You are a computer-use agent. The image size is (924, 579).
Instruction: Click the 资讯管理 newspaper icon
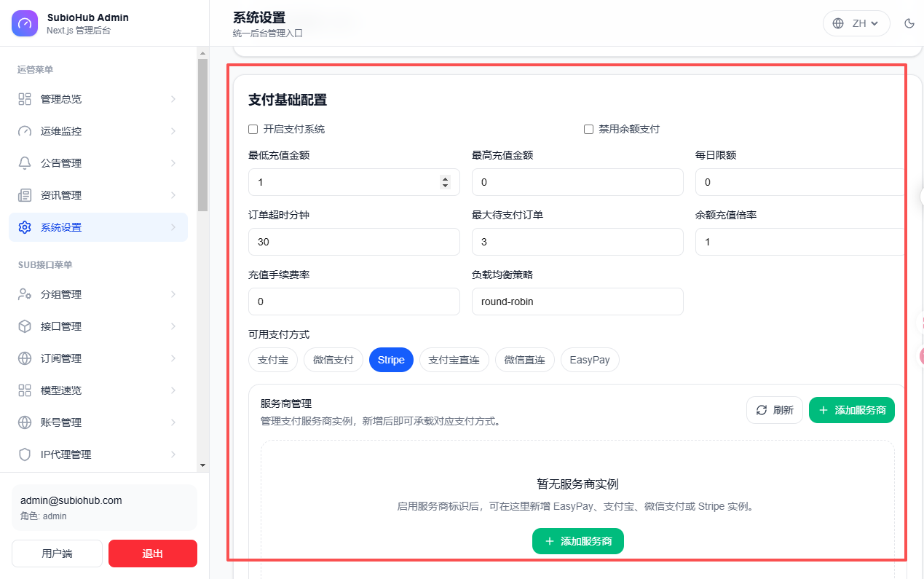(x=25, y=195)
